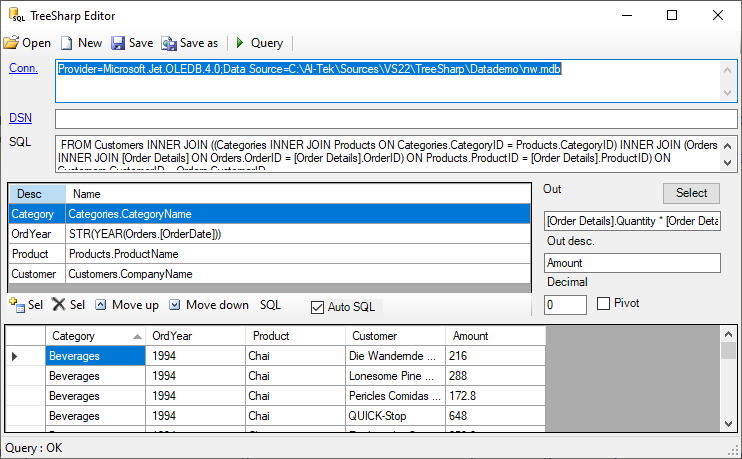Click the current row indicator arrow
The width and height of the screenshot is (742, 459).
tap(15, 356)
